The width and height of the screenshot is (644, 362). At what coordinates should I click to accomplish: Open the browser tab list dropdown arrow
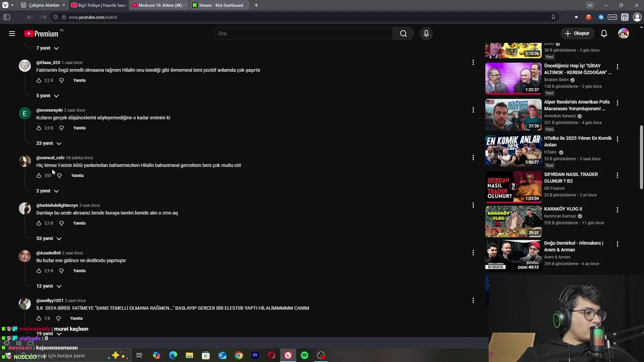click(590, 5)
